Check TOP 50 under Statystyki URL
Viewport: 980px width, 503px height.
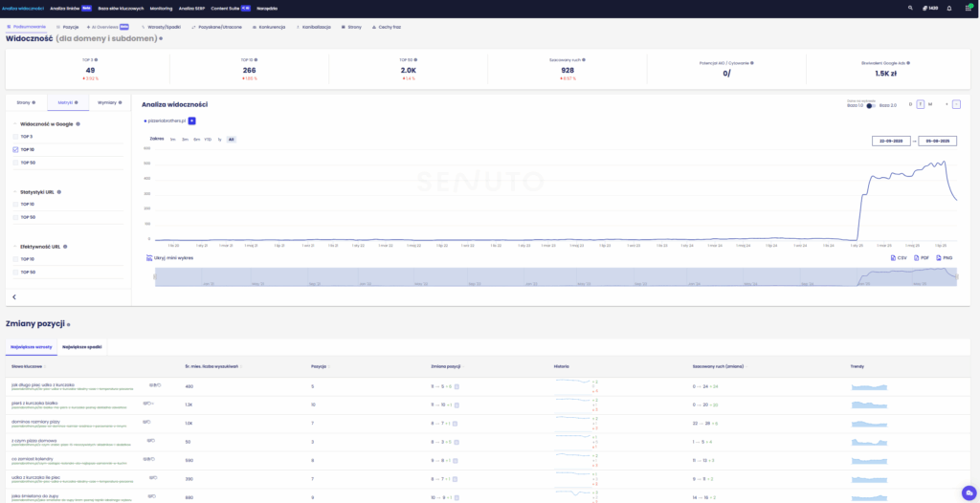click(x=15, y=217)
